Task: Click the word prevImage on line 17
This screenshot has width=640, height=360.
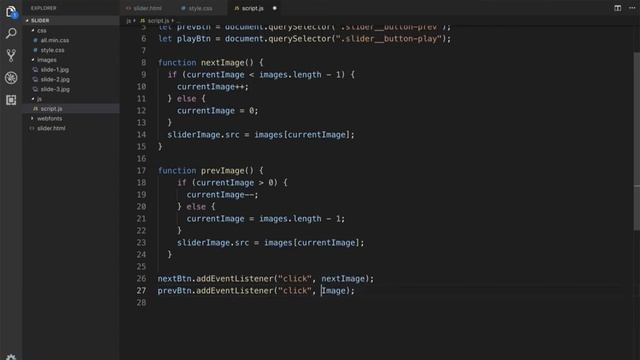Action: pyautogui.click(x=222, y=171)
